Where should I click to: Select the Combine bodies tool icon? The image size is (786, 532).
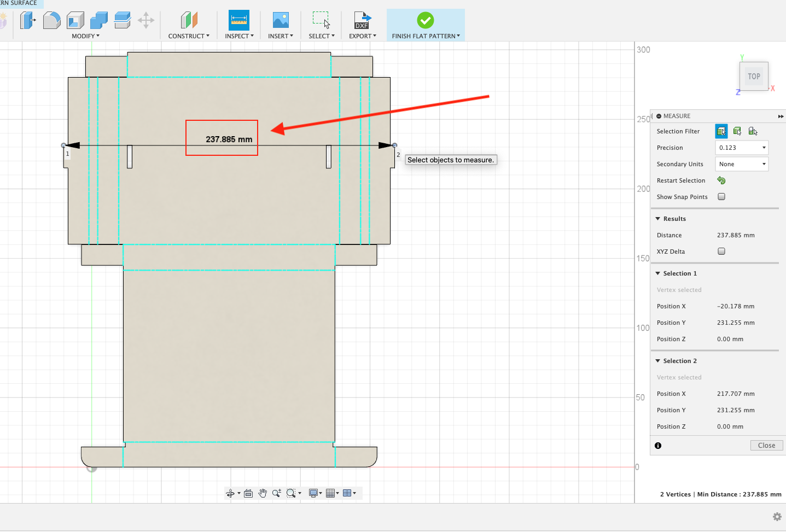99,21
